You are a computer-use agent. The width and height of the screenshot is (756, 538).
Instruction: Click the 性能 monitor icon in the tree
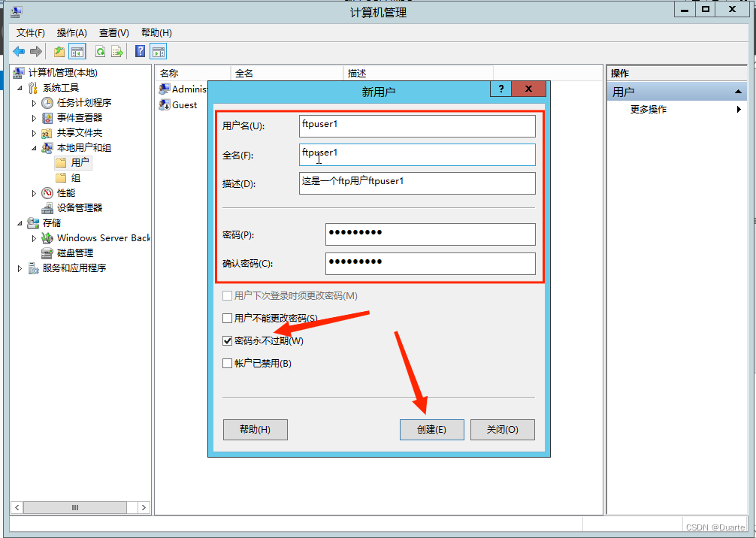coord(47,193)
